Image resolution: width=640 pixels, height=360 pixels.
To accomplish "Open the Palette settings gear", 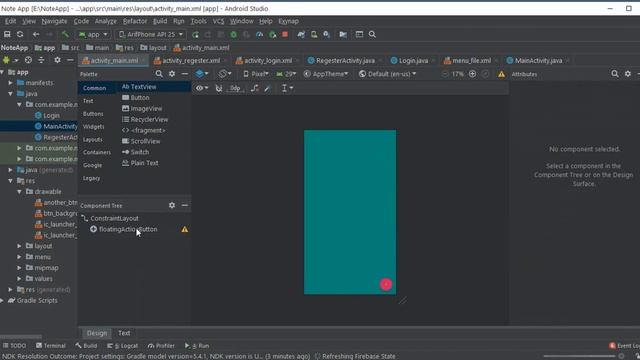I will 172,74.
